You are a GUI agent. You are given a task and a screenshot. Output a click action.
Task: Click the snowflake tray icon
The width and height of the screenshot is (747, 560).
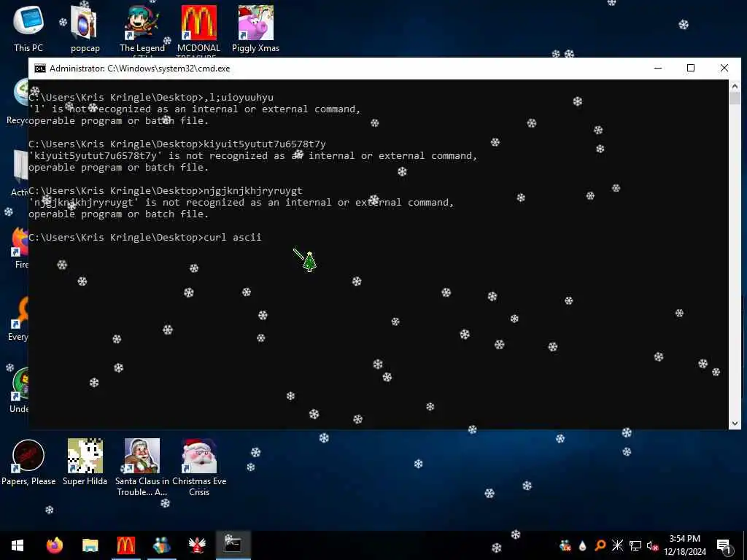point(617,545)
